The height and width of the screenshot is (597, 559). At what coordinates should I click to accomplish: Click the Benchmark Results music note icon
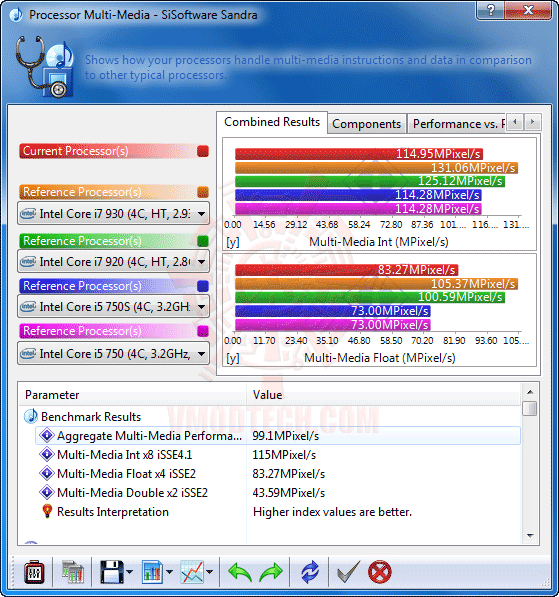tap(30, 417)
